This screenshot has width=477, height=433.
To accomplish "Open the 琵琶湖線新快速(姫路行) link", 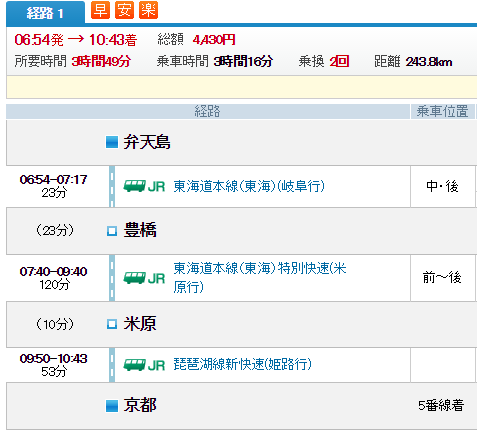I will coord(243,364).
